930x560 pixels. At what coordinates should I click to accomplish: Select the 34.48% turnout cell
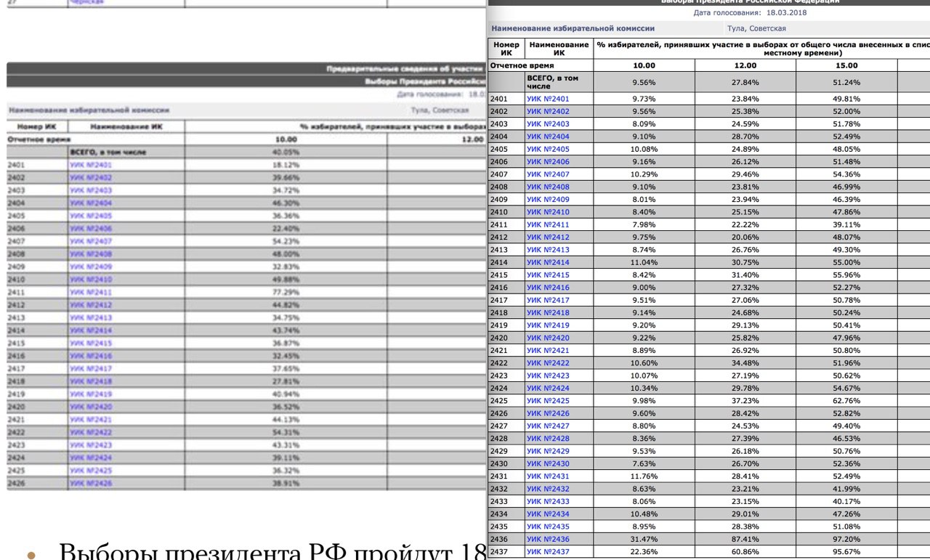coord(745,363)
